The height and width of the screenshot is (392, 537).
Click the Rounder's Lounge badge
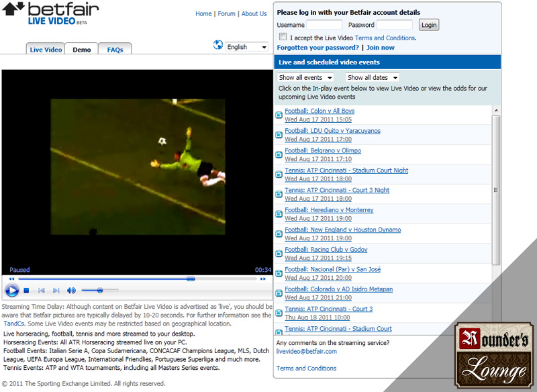point(494,356)
